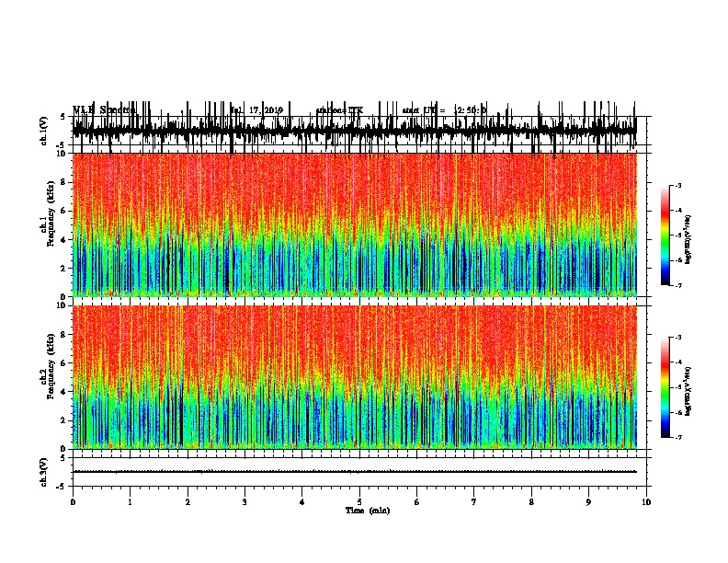Click the "ch.1(V)" waveform axis label
The image size is (728, 563).
[x=44, y=131]
